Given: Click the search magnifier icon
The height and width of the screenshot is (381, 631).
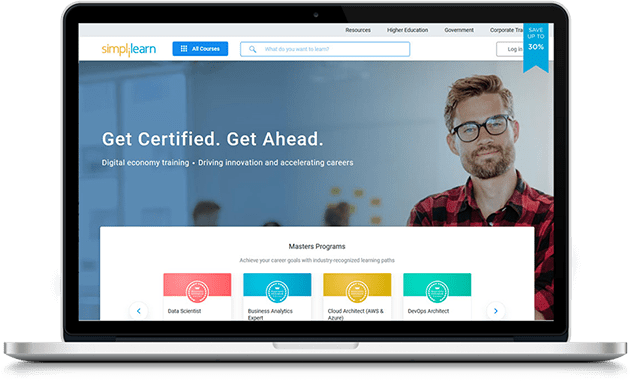Looking at the screenshot, I should coord(252,49).
